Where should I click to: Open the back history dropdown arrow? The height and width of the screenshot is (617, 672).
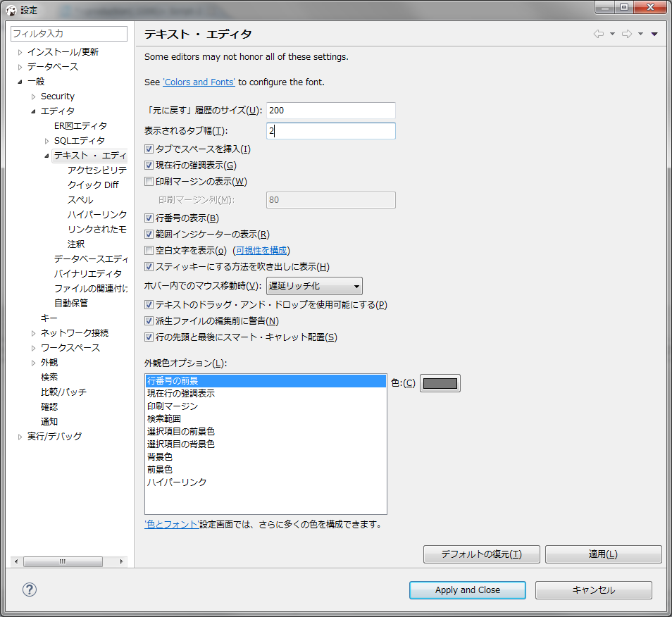click(612, 34)
